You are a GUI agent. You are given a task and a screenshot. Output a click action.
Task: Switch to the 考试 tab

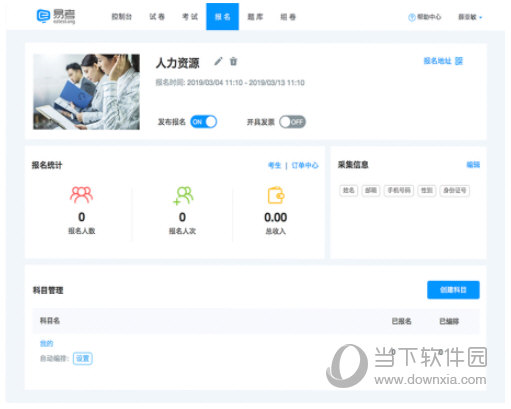190,17
